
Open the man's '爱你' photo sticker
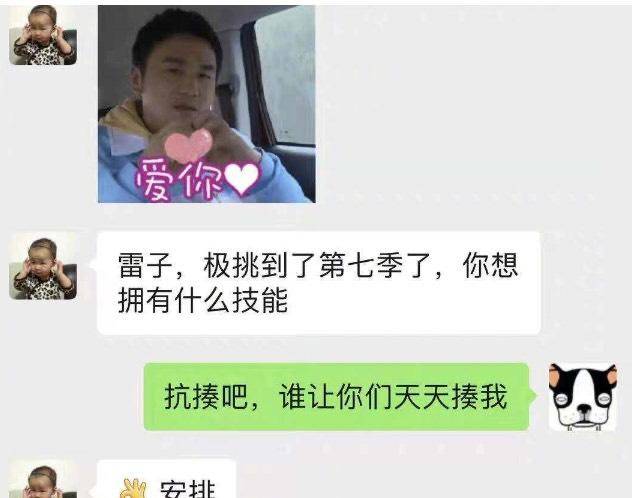point(206,104)
